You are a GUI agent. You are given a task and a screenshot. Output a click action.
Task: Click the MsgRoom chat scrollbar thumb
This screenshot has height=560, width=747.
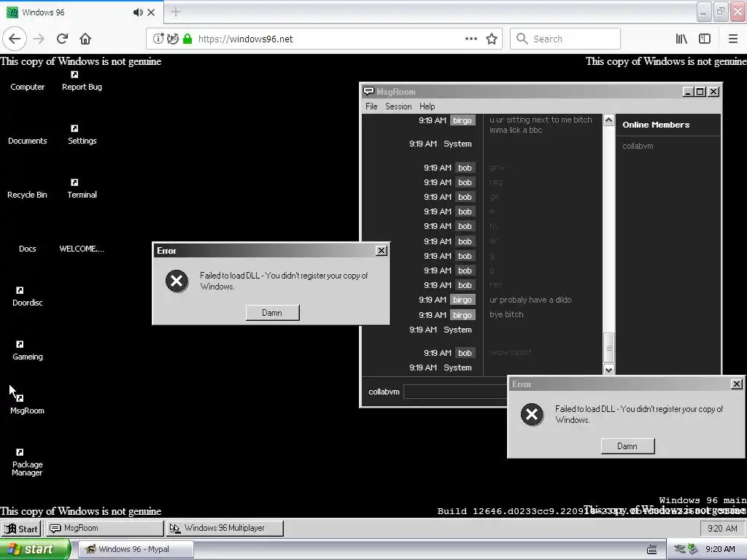(x=608, y=348)
